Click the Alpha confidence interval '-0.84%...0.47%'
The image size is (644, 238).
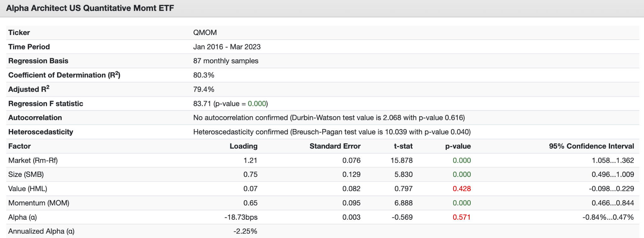(x=608, y=217)
